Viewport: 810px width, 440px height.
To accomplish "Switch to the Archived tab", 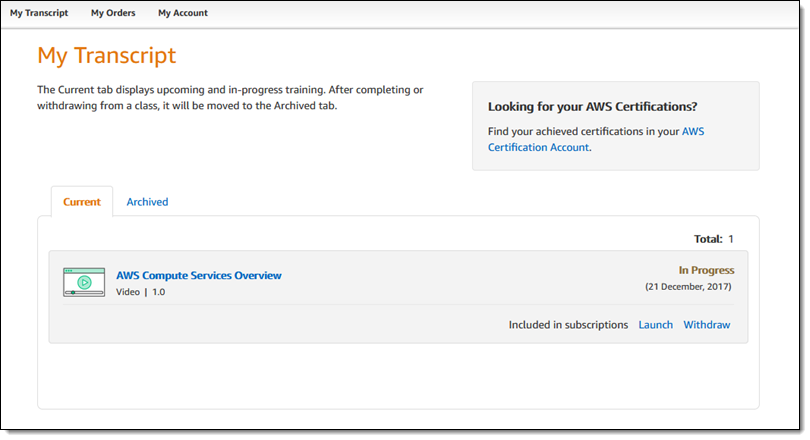I will 147,202.
